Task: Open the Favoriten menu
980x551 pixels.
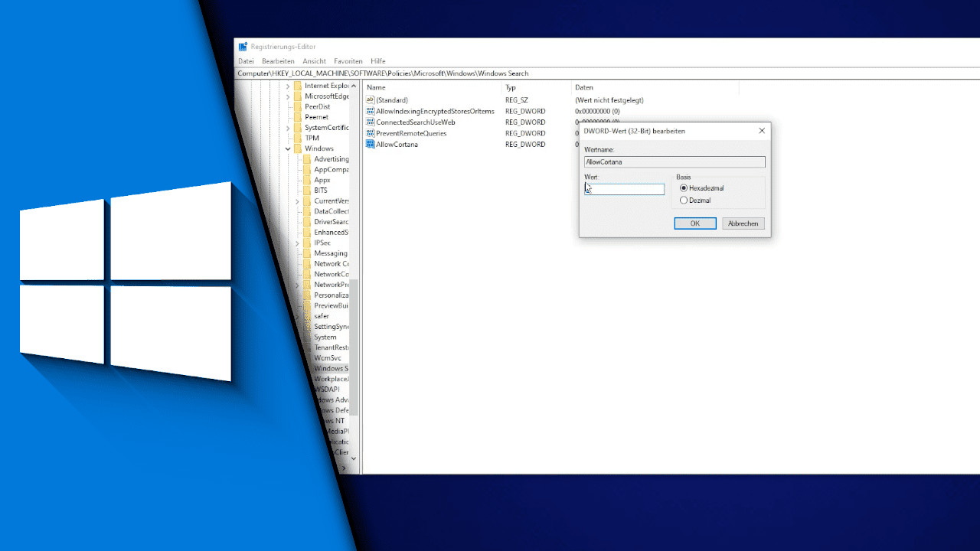Action: click(348, 61)
